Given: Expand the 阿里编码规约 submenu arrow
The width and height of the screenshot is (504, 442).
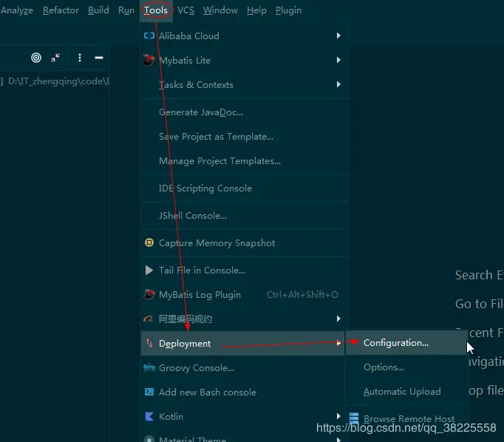Looking at the screenshot, I should (338, 319).
